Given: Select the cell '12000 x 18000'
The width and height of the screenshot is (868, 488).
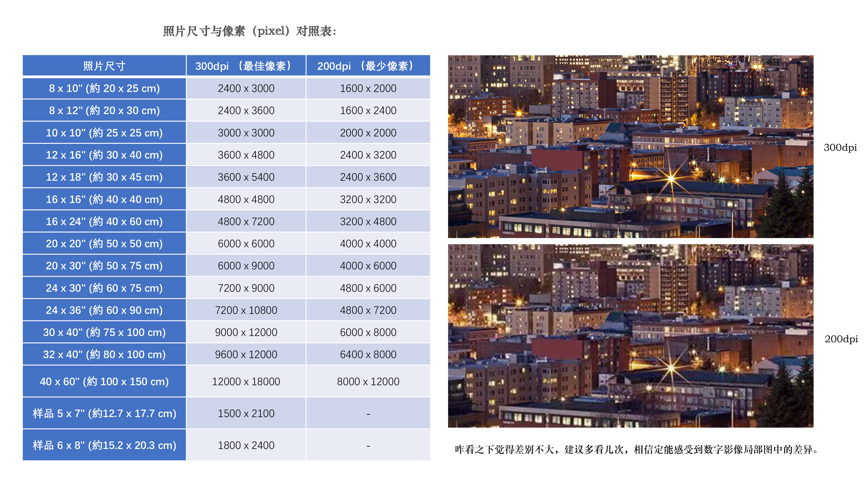Looking at the screenshot, I should coord(246,382).
